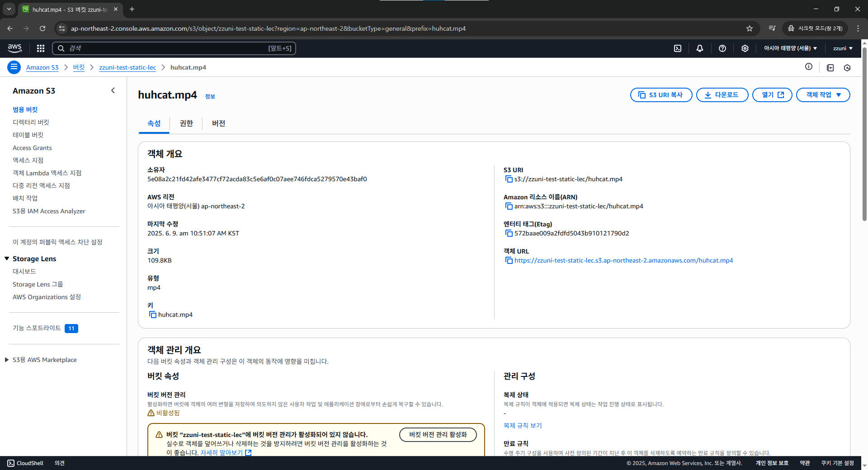Viewport: 868px width, 470px height.
Task: Focus the AWS 검색 search field
Action: click(174, 48)
